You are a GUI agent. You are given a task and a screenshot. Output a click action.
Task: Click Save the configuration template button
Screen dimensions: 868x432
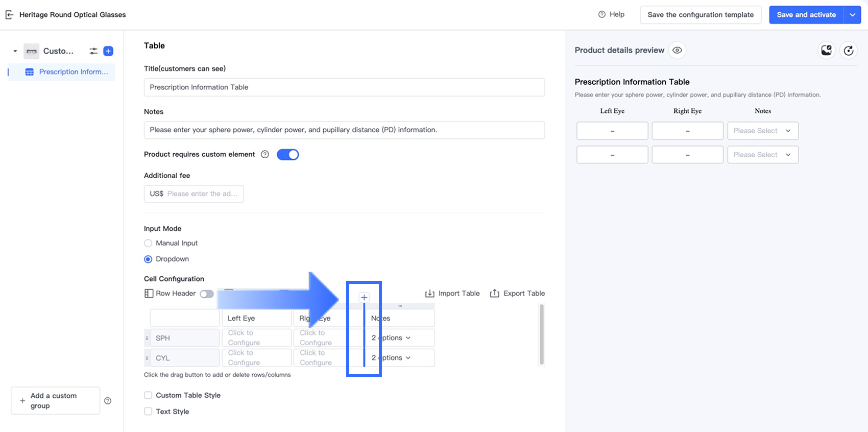tap(701, 15)
